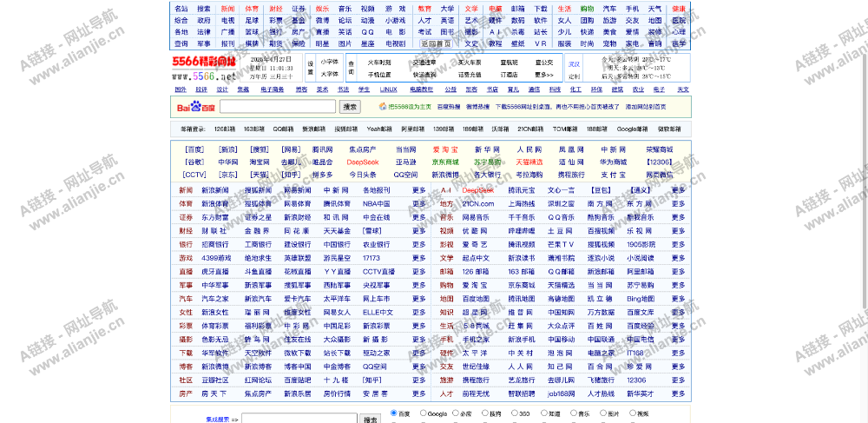The height and width of the screenshot is (423, 868).
Task: Switch to 大字体 font setting
Action: coord(329,73)
